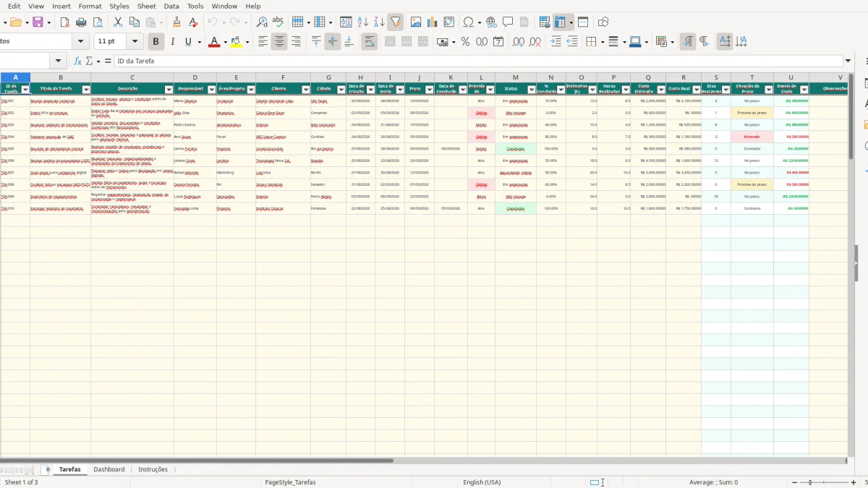Open the Sort dialog icon

pyautogui.click(x=346, y=22)
